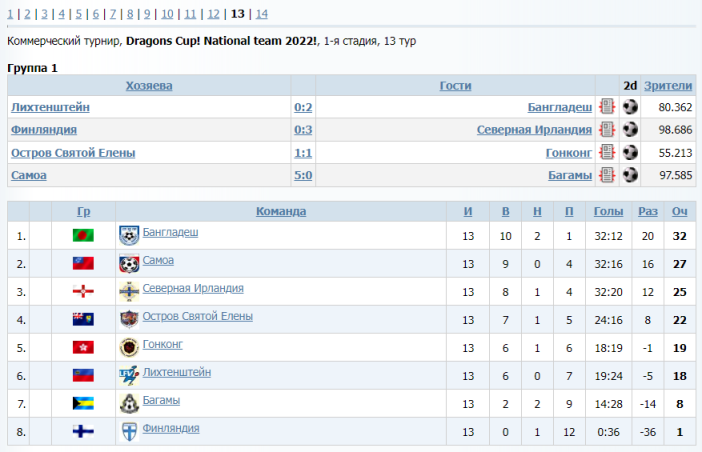The image size is (702, 452).
Task: Click the Финляндия team crest in standings
Action: click(x=128, y=431)
